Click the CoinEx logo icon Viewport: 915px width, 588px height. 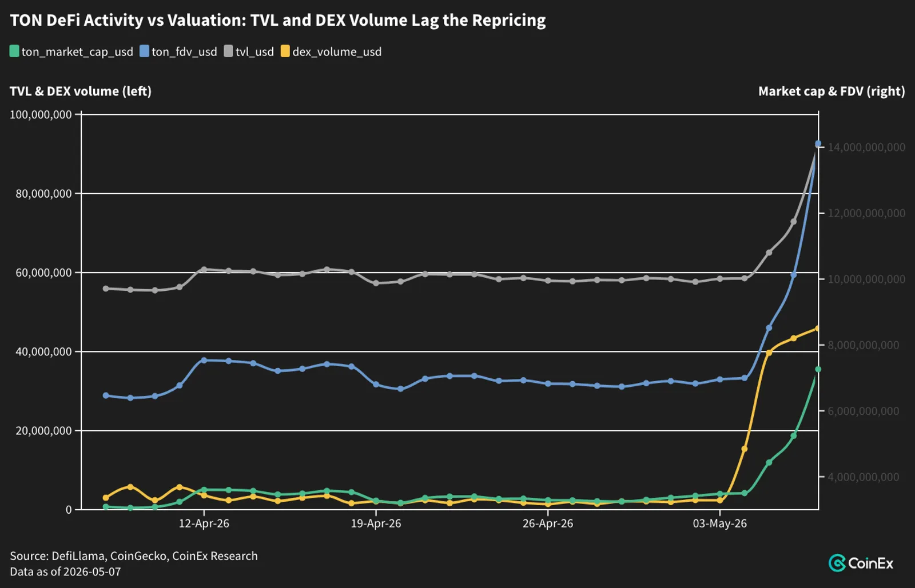pos(837,563)
